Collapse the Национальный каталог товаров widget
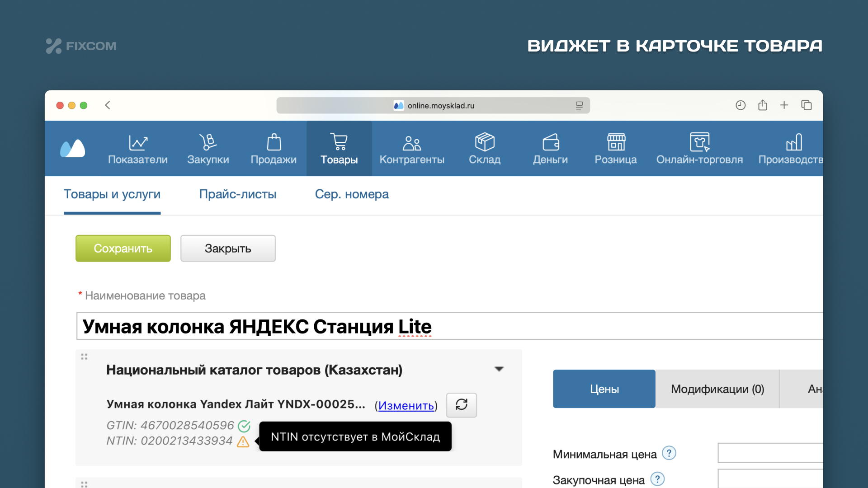The height and width of the screenshot is (488, 868). pyautogui.click(x=499, y=369)
